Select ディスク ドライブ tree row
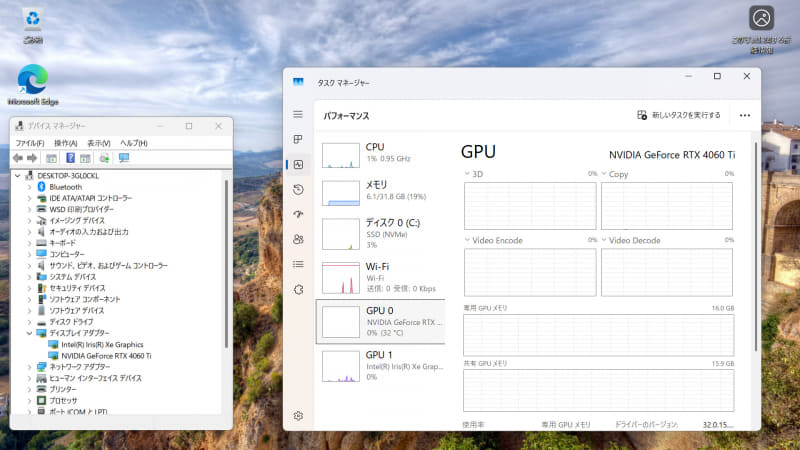Screen dimensions: 800x450 (x=71, y=322)
